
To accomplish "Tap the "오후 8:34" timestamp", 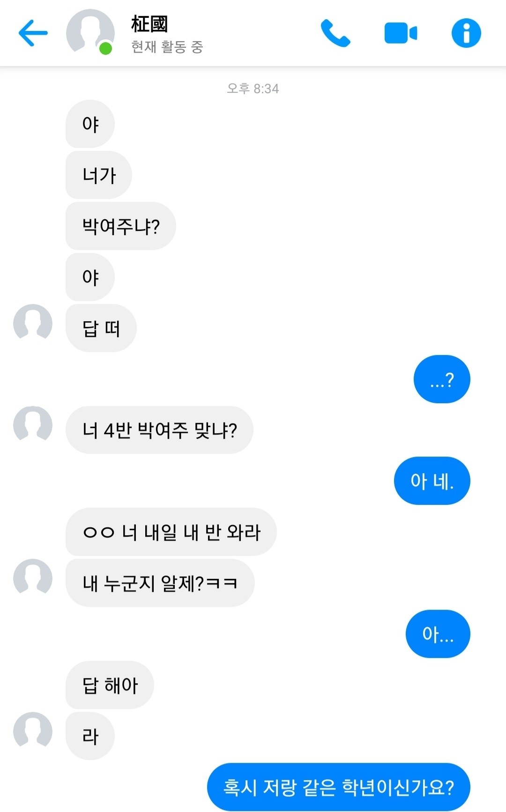I will [x=253, y=89].
